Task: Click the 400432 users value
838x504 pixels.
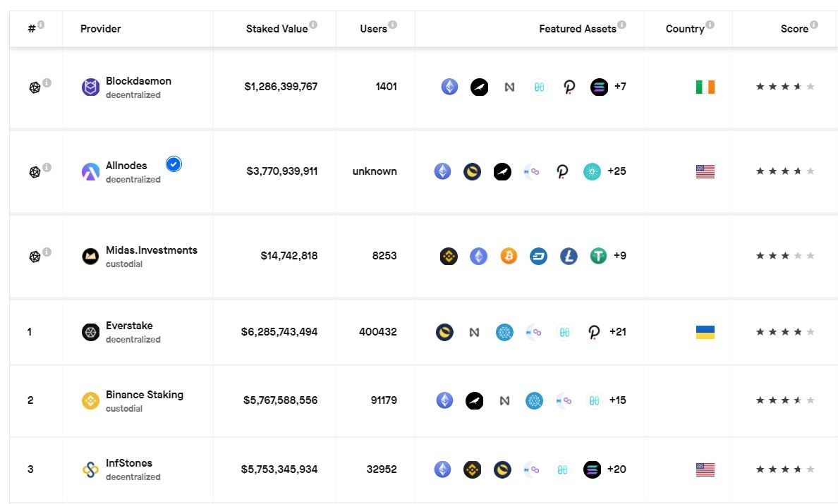Action: [378, 332]
